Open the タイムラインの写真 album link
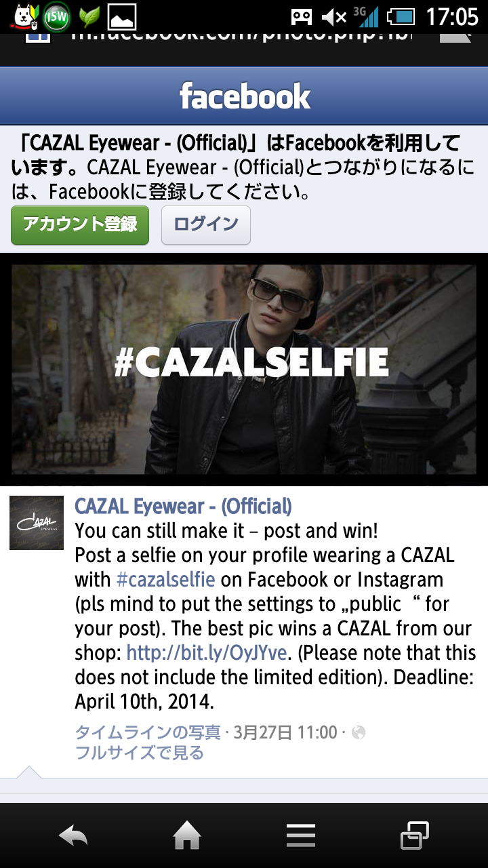 pos(148,732)
